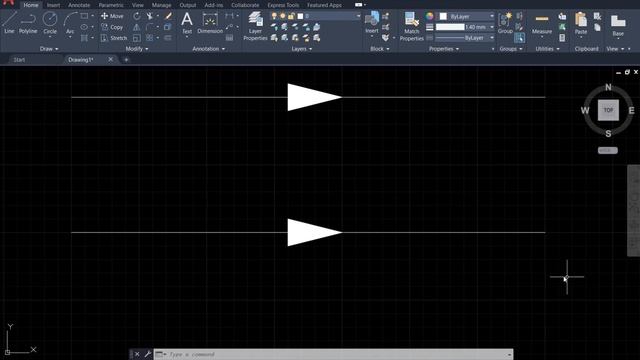Open the ByLayer linetype dropdown

pyautogui.click(x=492, y=38)
